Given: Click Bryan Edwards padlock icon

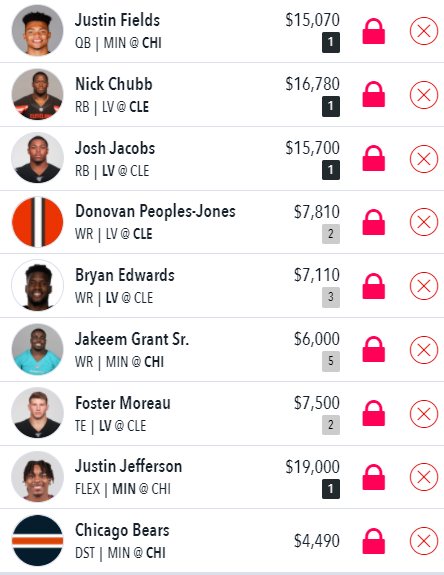Looking at the screenshot, I should pos(374,286).
